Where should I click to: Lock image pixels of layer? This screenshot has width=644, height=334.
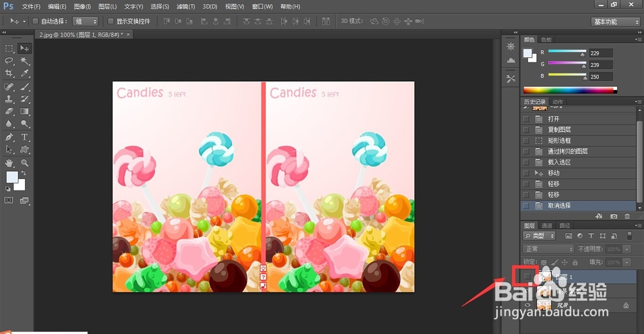554,262
